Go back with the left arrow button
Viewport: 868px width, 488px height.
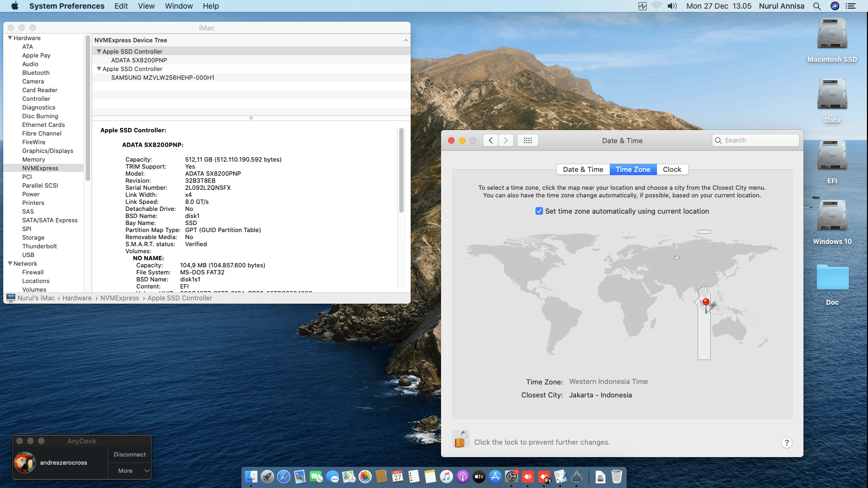[x=490, y=140]
